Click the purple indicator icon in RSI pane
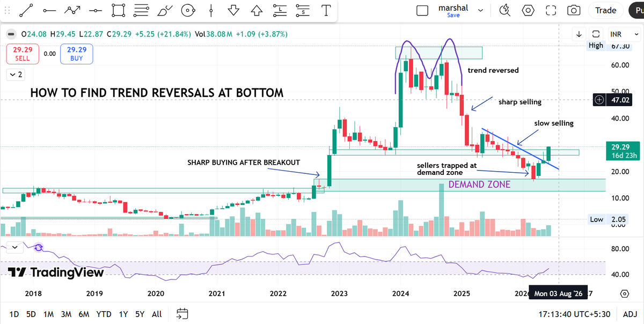644x324 pixels. 39,247
